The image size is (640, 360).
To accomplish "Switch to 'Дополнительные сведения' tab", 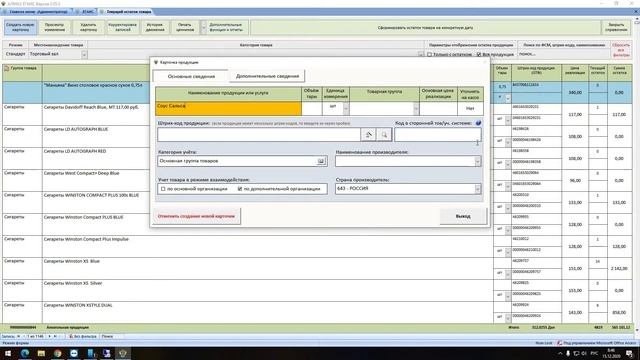I will pos(267,76).
